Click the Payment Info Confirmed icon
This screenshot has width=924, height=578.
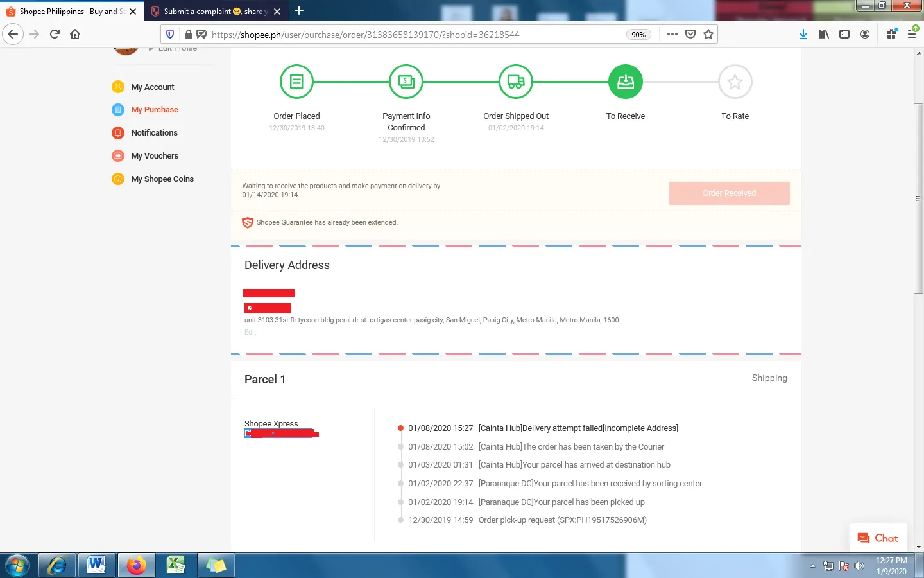(406, 82)
